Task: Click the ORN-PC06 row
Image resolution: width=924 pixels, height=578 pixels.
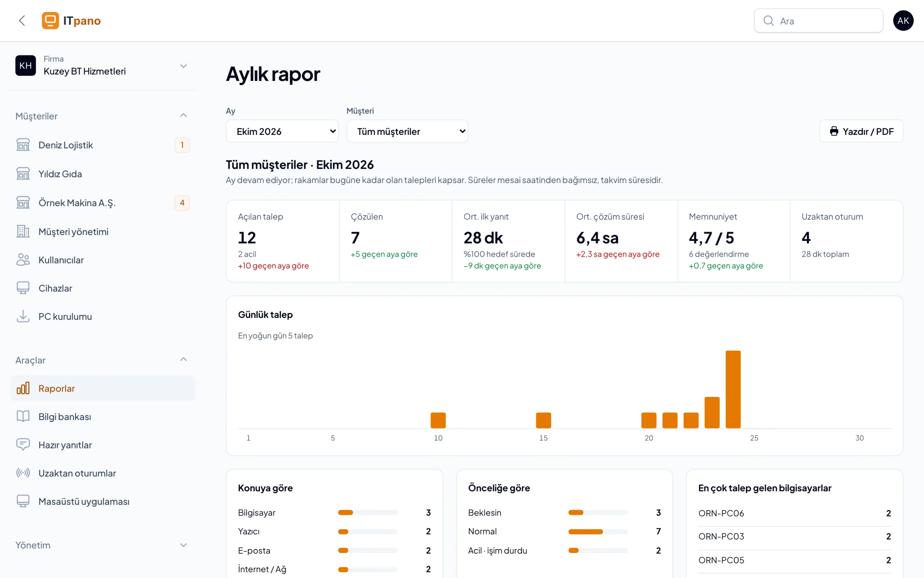Action: click(x=794, y=513)
